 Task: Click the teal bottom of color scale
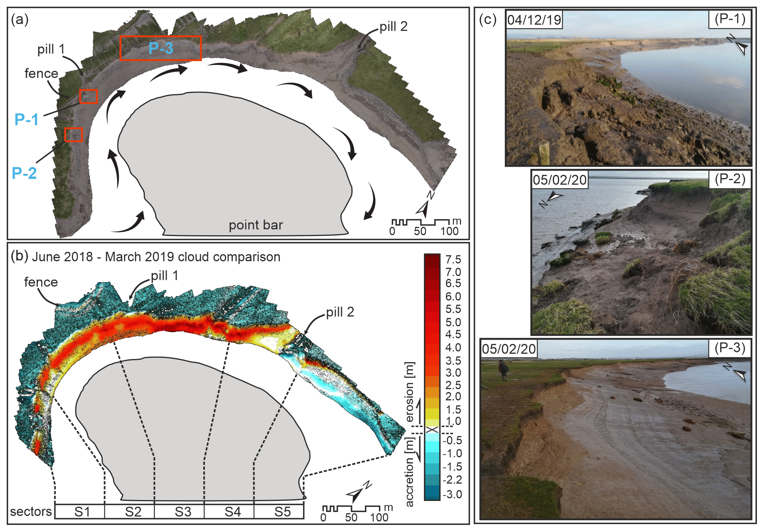[432, 493]
